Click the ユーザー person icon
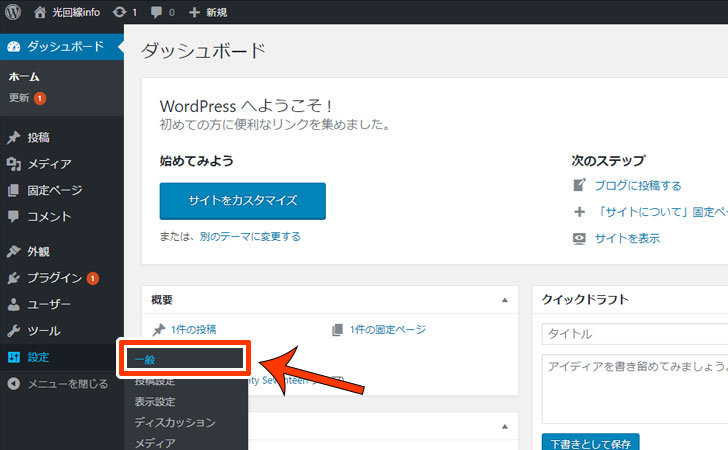The width and height of the screenshot is (728, 450). coord(13,304)
